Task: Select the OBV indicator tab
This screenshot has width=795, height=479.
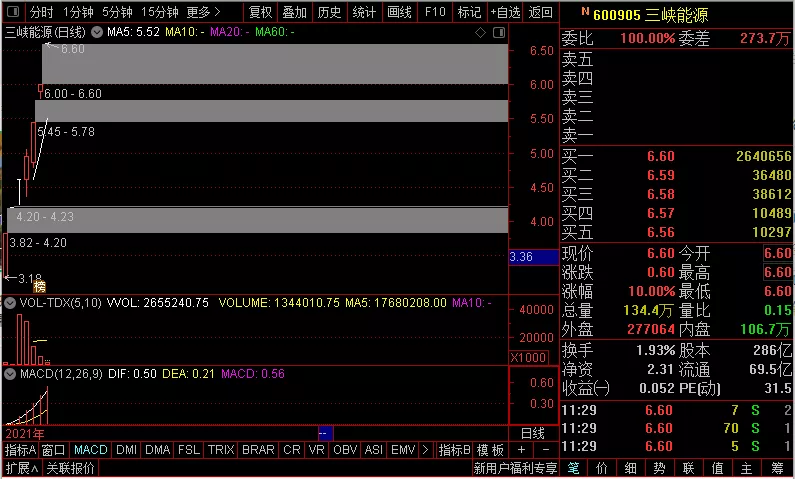Action: click(345, 450)
